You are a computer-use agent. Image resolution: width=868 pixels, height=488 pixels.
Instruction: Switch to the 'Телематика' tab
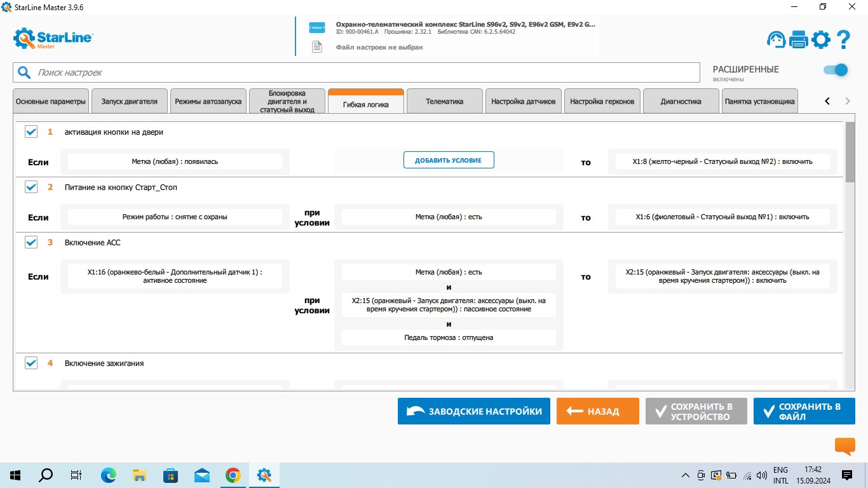pyautogui.click(x=445, y=102)
